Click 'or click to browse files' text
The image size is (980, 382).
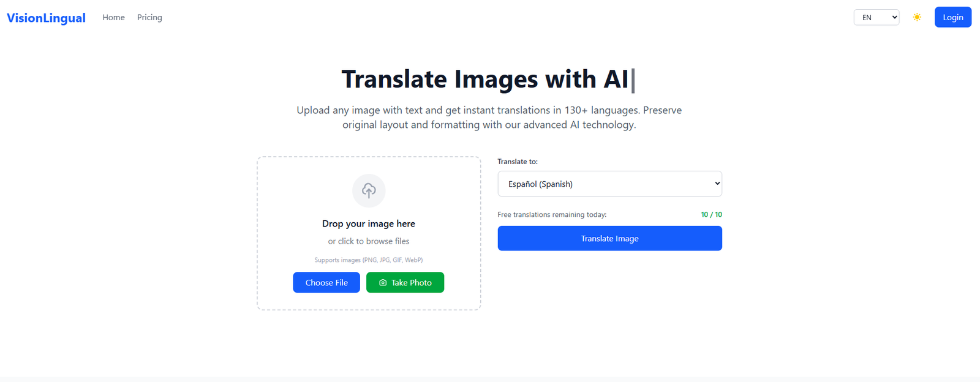click(x=369, y=241)
